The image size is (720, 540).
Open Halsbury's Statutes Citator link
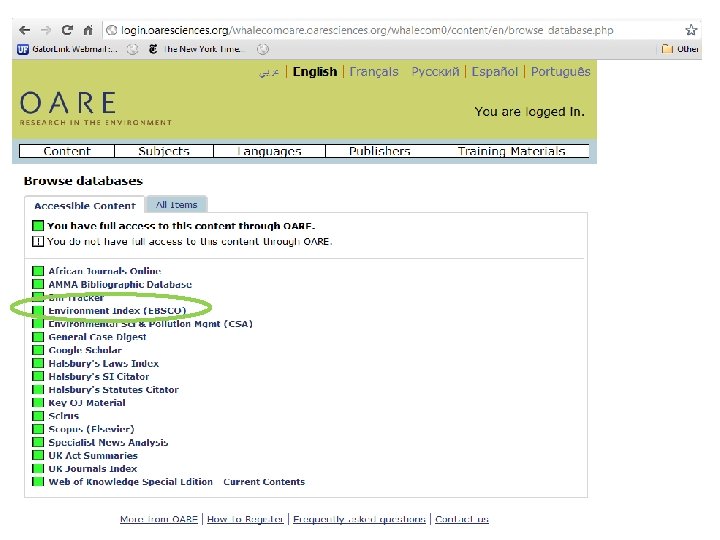[x=113, y=390]
